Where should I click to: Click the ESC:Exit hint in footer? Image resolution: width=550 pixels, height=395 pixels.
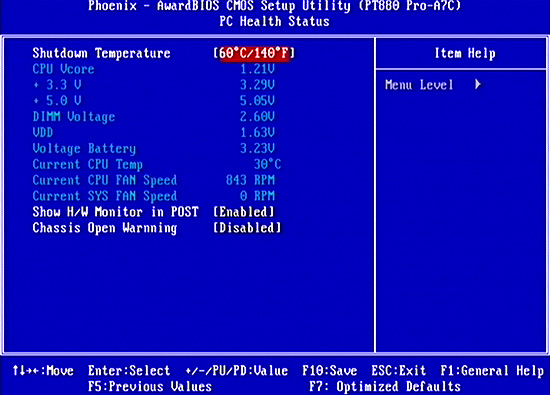tap(399, 371)
